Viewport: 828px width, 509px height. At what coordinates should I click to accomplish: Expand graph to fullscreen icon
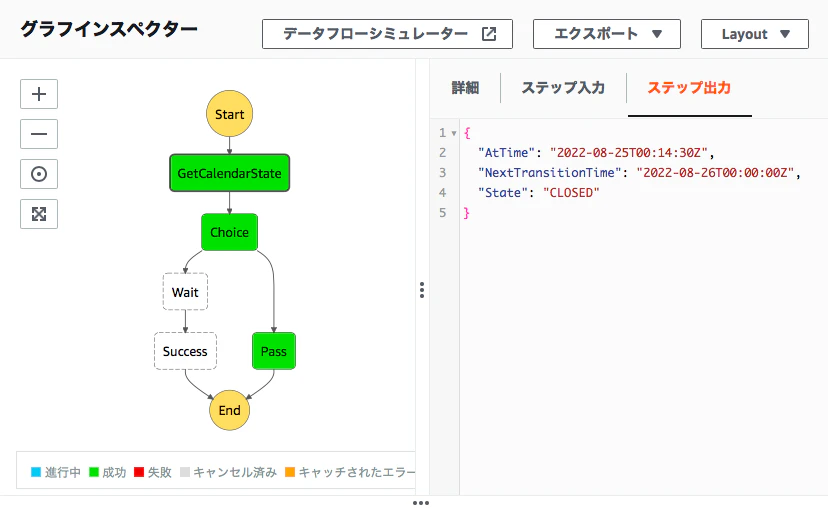(39, 214)
